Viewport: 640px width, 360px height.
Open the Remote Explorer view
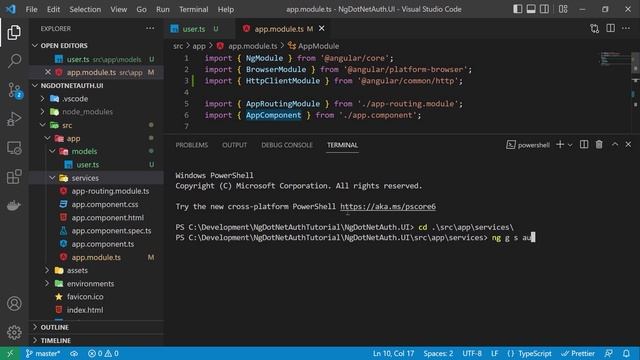[14, 148]
